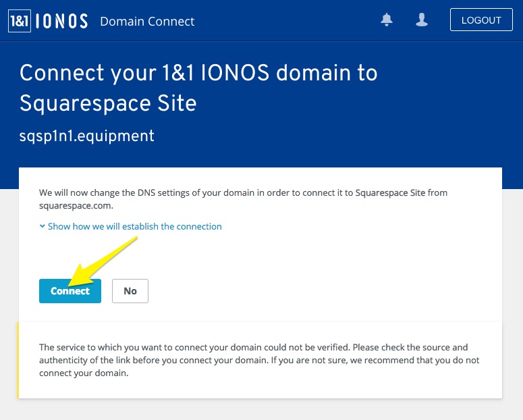
Task: Open the notifications bell
Action: coord(387,20)
